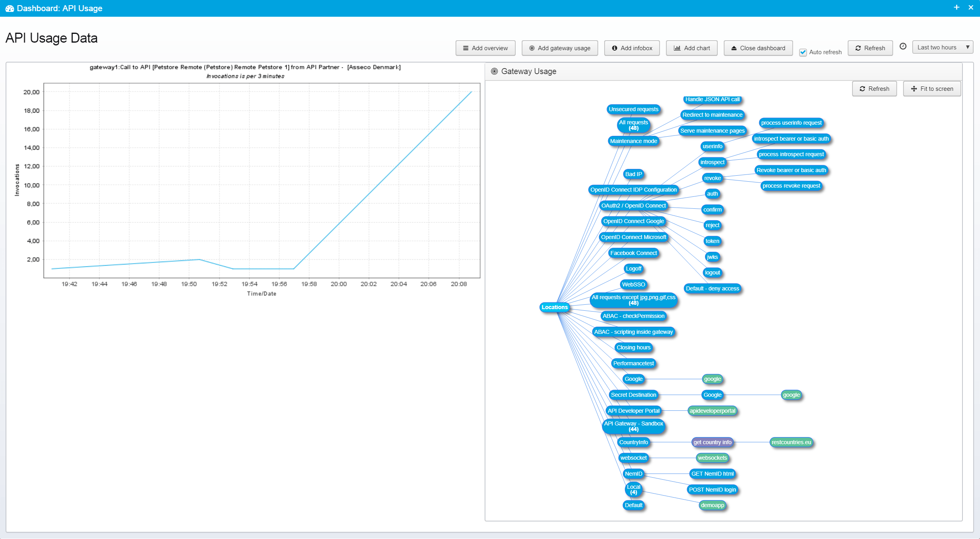Screen dimensions: 980x539
Task: Add an overview panel
Action: (485, 48)
